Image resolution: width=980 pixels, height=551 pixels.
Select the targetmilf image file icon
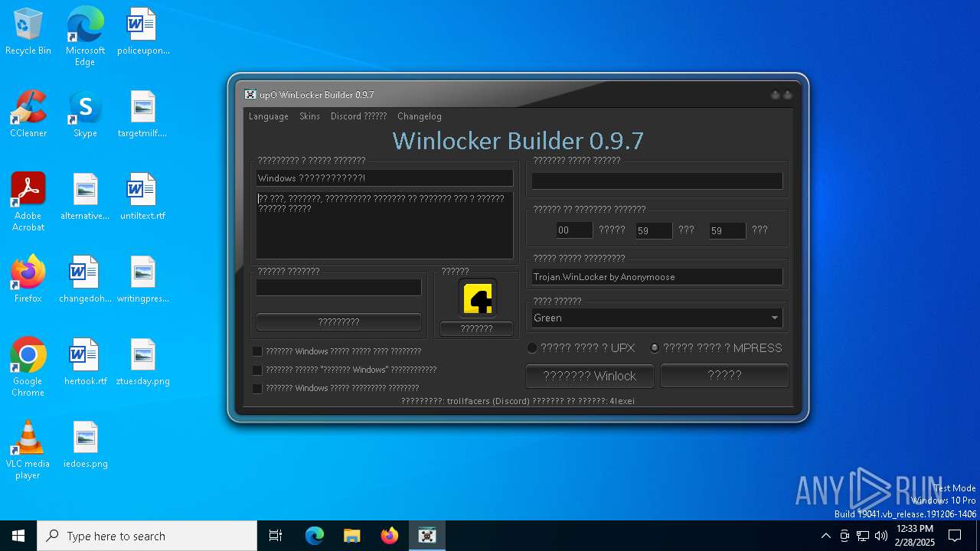[x=143, y=114]
